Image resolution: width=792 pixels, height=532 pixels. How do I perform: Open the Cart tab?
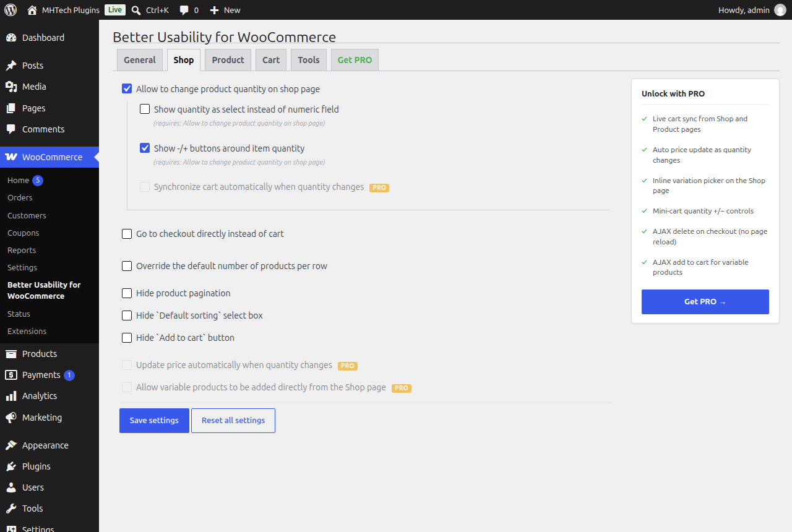[x=271, y=60]
